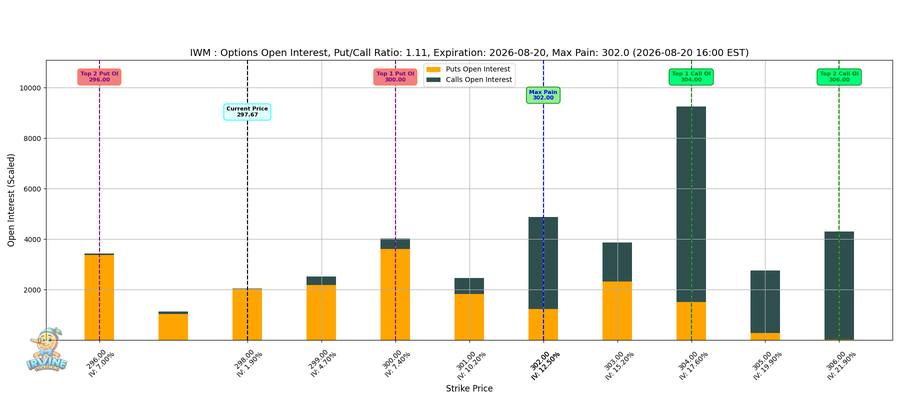Click the dark Calls Open Interest legend swatch

(435, 80)
